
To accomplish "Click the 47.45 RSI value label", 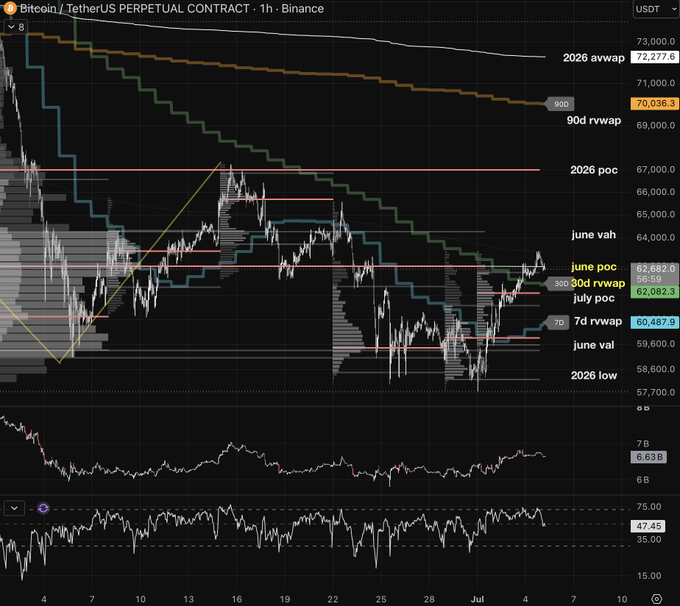I will coord(648,526).
